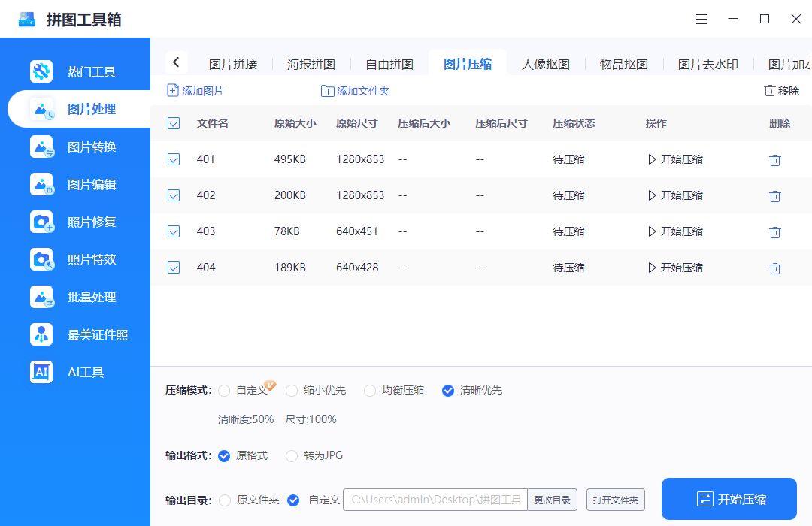This screenshot has height=526, width=812.
Task: Uncheck the checkbox for file 402
Action: click(x=174, y=195)
